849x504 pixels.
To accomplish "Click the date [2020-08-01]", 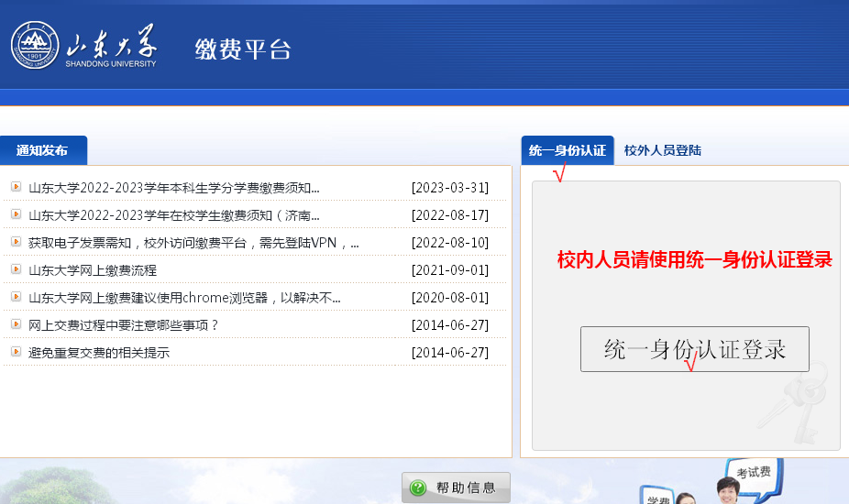I will click(x=450, y=298).
